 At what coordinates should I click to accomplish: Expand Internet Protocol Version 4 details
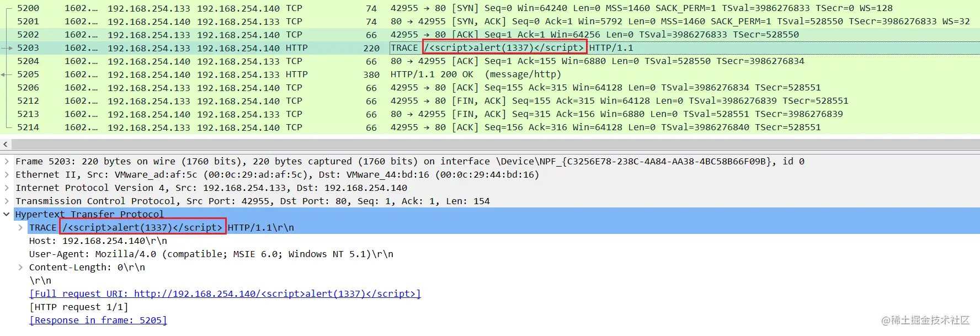coord(6,188)
